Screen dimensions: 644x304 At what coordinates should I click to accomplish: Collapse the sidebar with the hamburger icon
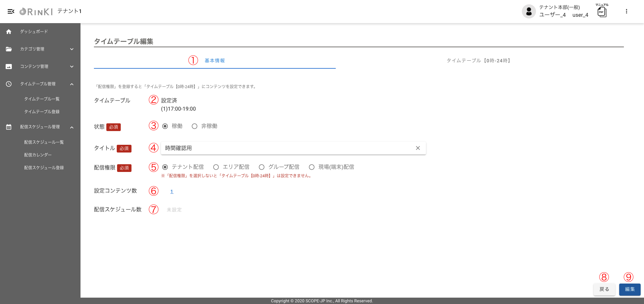[x=11, y=11]
